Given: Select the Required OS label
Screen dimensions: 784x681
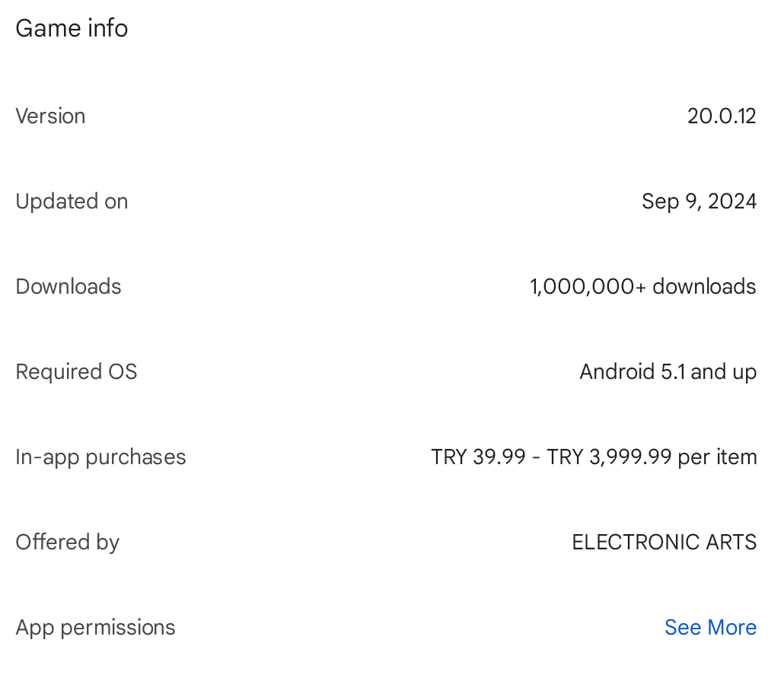Looking at the screenshot, I should 76,371.
